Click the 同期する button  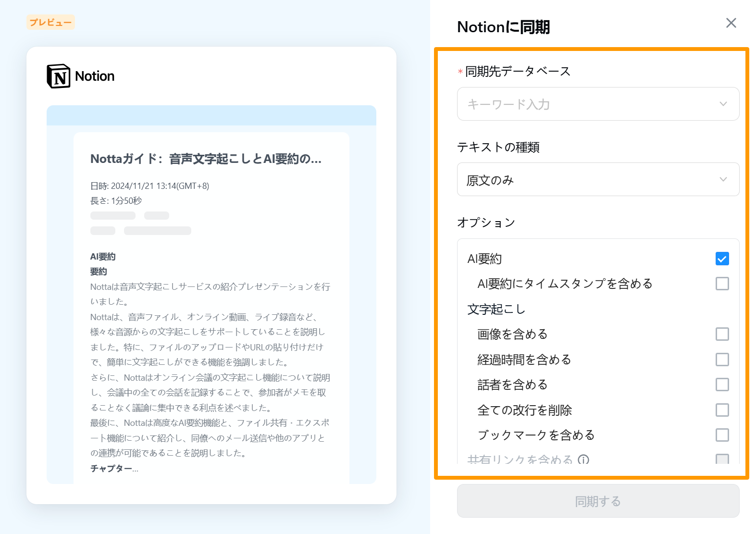pyautogui.click(x=598, y=501)
